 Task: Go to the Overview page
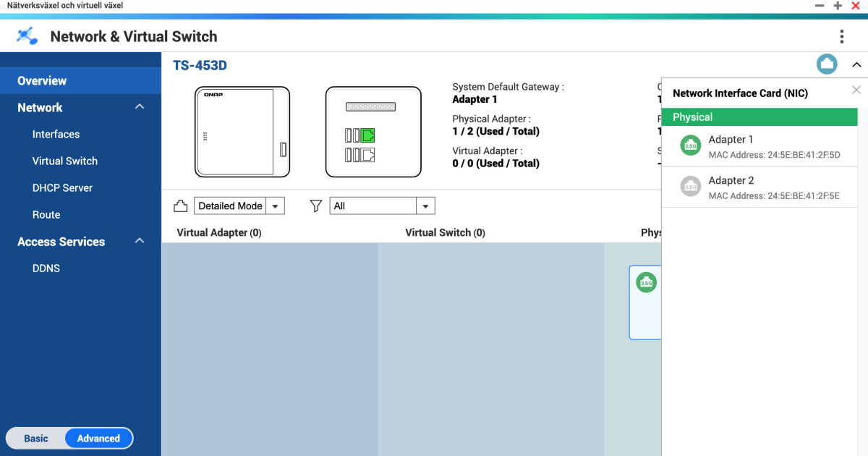click(x=80, y=81)
